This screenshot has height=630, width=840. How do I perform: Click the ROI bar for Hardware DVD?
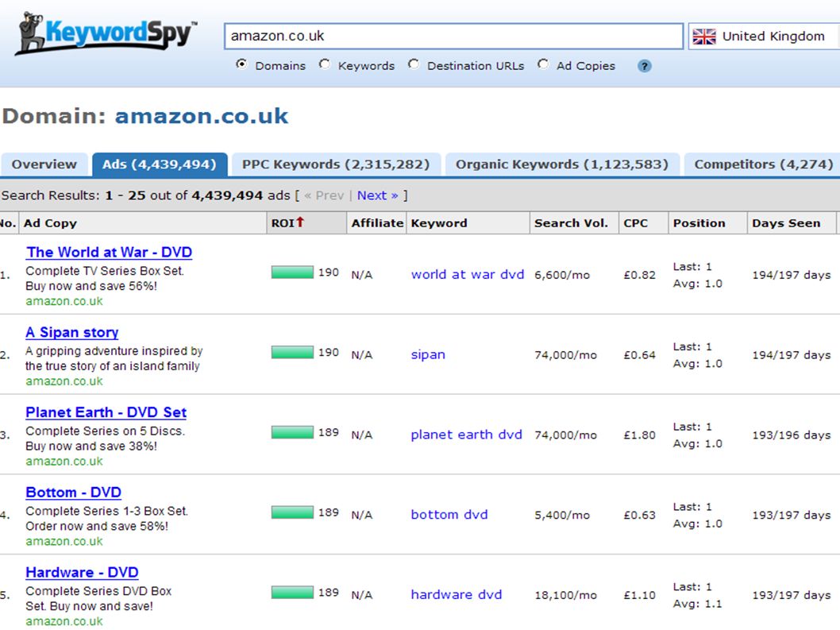(292, 592)
